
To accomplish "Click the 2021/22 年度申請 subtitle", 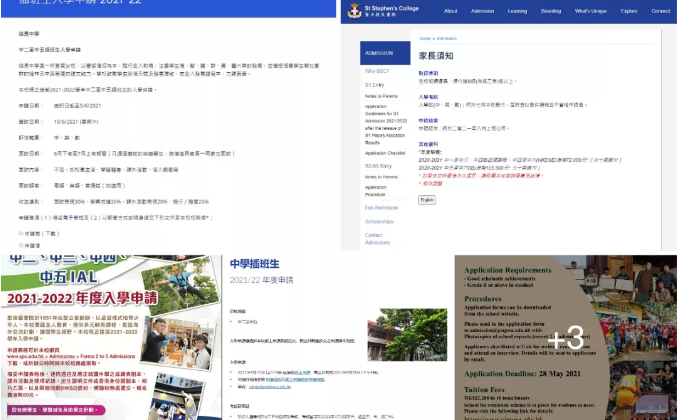I will pyautogui.click(x=261, y=280).
